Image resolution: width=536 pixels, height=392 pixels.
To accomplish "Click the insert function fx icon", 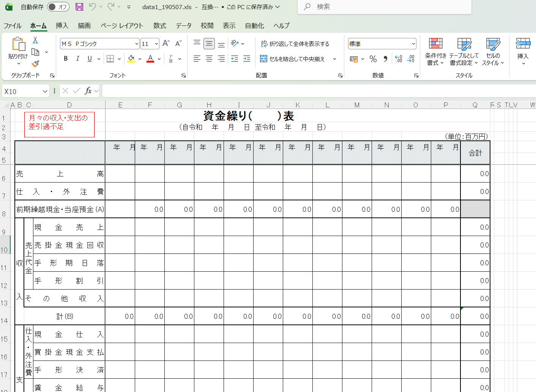I will [88, 91].
